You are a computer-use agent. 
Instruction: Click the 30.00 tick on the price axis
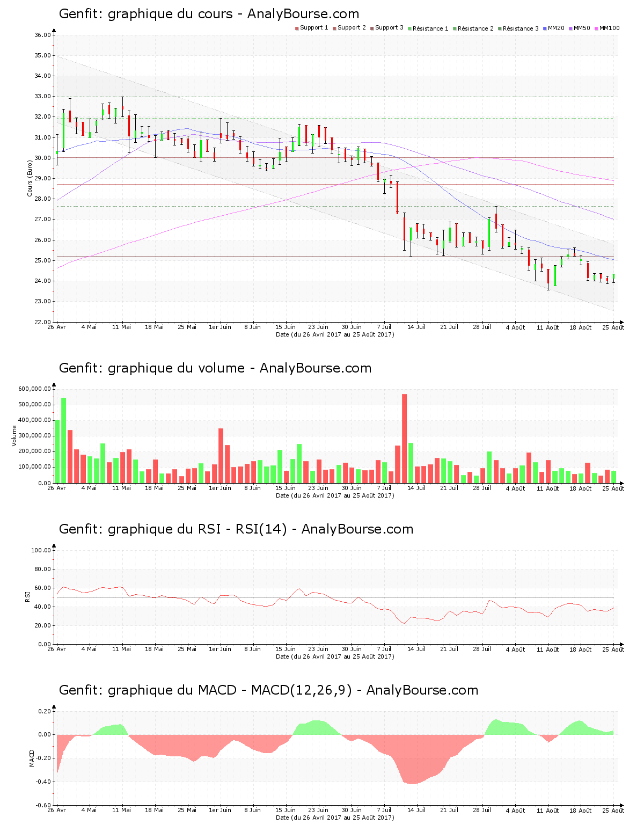point(42,158)
